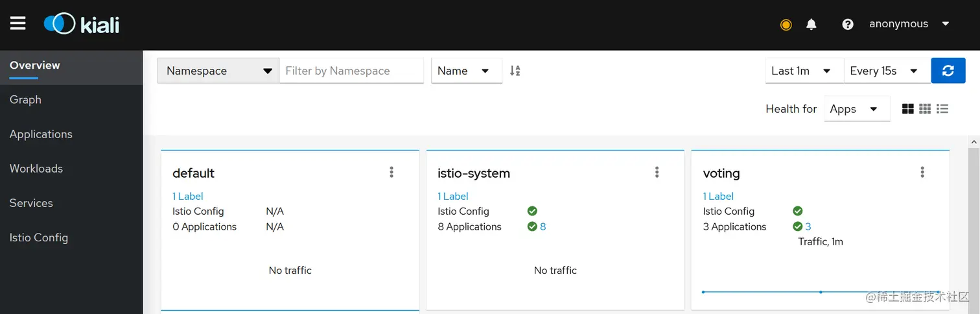Open the notifications bell
The width and height of the screenshot is (980, 314).
pyautogui.click(x=811, y=25)
